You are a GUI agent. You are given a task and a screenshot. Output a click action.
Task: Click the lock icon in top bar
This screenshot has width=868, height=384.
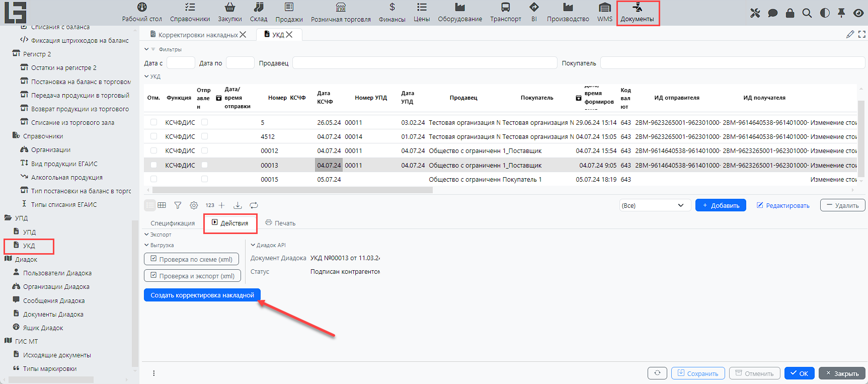coord(790,13)
